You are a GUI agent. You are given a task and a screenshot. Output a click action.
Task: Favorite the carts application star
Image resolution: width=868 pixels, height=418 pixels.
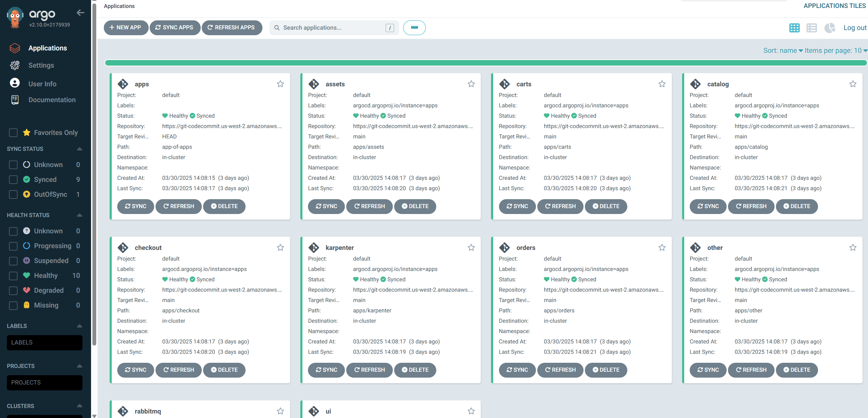(662, 84)
